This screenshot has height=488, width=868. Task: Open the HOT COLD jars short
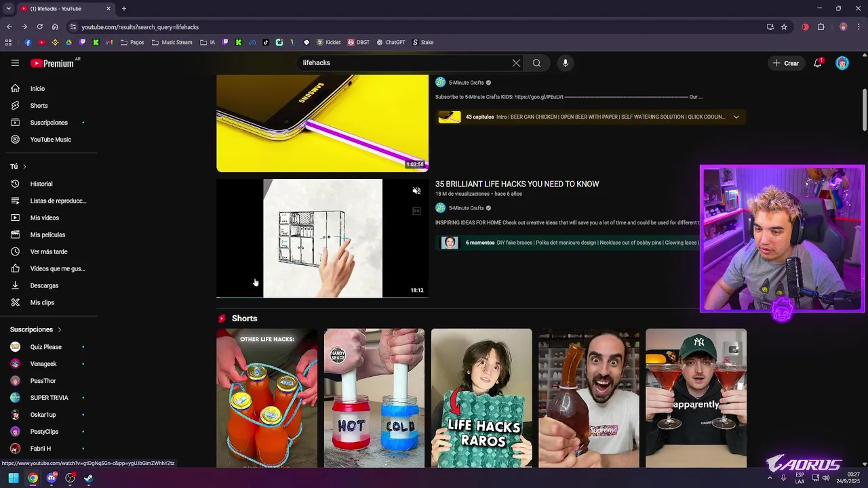(374, 399)
